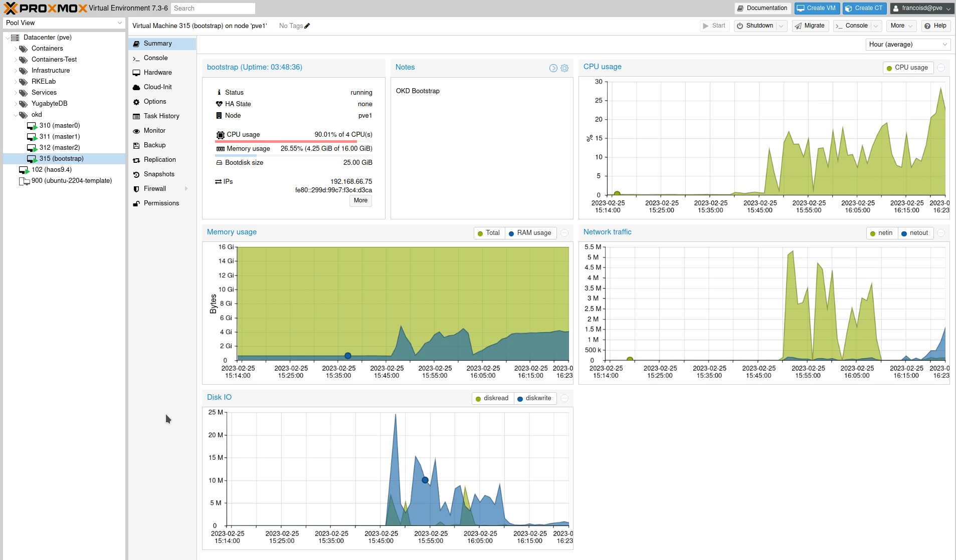
Task: Click the IPs exchange arrows icon
Action: click(219, 182)
